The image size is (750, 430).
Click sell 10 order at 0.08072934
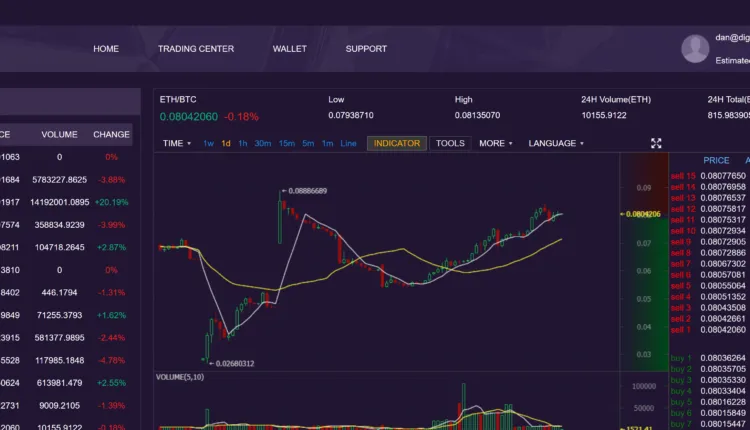pos(708,231)
